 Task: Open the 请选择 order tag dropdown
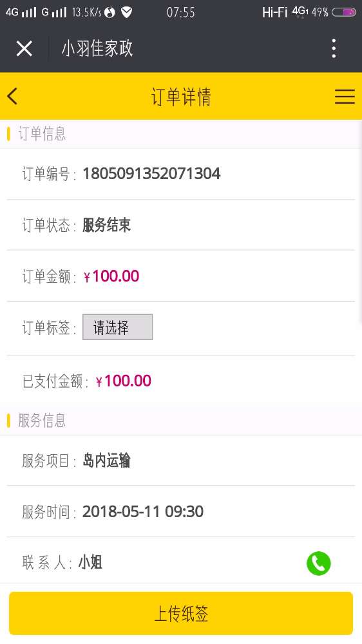pyautogui.click(x=117, y=327)
